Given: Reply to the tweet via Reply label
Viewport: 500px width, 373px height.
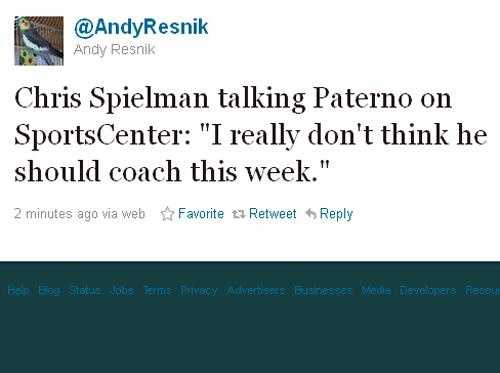Looking at the screenshot, I should pos(336,214).
